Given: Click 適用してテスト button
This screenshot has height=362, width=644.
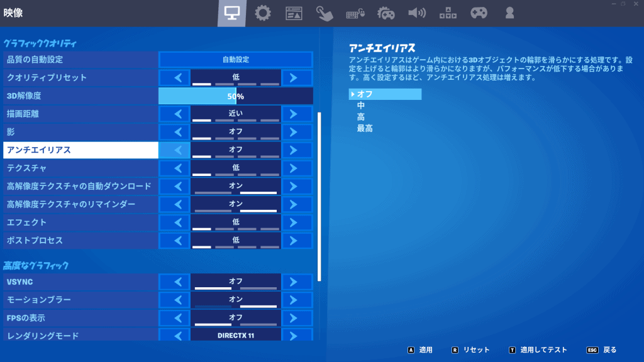Looking at the screenshot, I should point(538,349).
